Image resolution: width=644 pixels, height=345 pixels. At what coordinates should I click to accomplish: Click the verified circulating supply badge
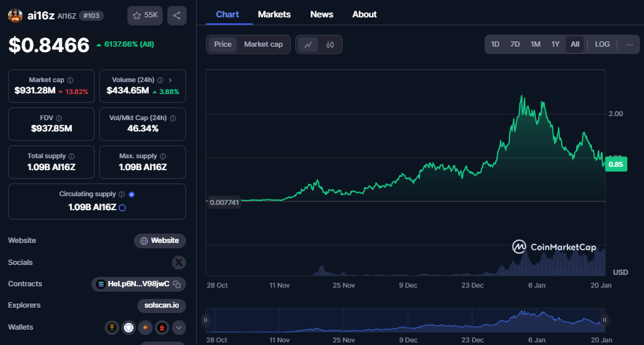(131, 194)
